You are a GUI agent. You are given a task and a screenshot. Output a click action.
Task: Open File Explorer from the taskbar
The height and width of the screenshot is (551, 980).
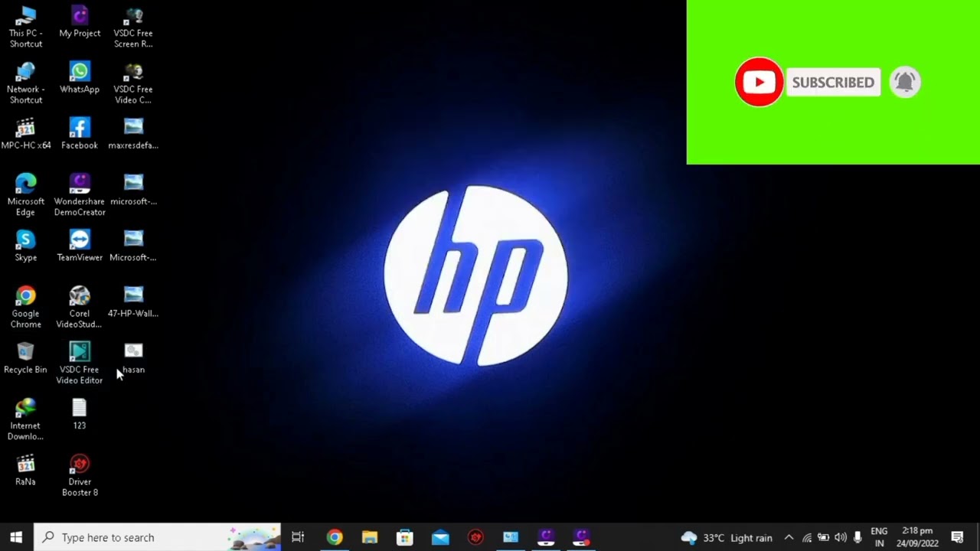coord(370,537)
